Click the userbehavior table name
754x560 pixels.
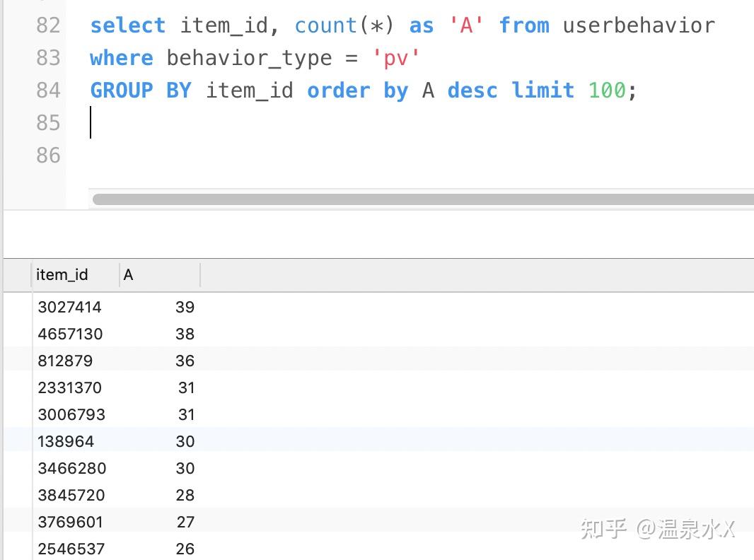(x=637, y=25)
